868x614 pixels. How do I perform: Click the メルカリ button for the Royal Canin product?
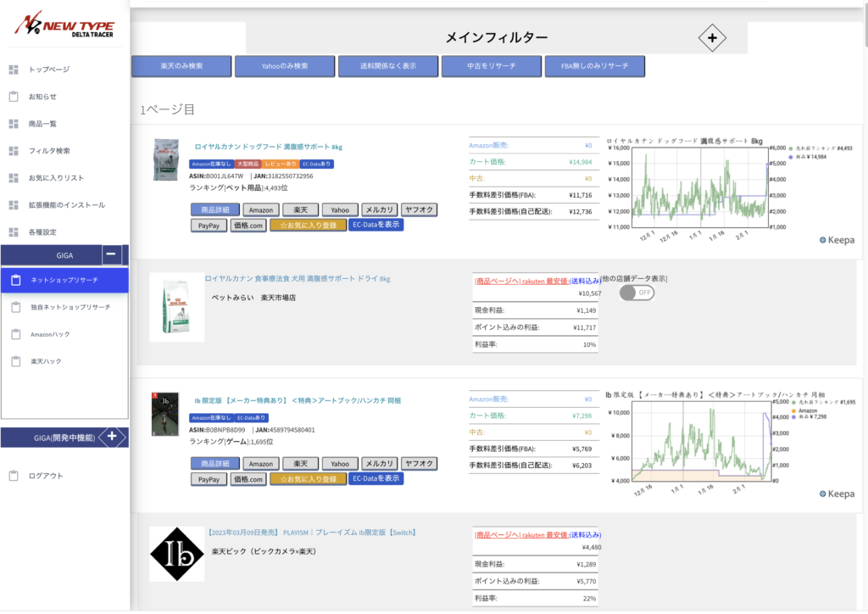(x=379, y=209)
